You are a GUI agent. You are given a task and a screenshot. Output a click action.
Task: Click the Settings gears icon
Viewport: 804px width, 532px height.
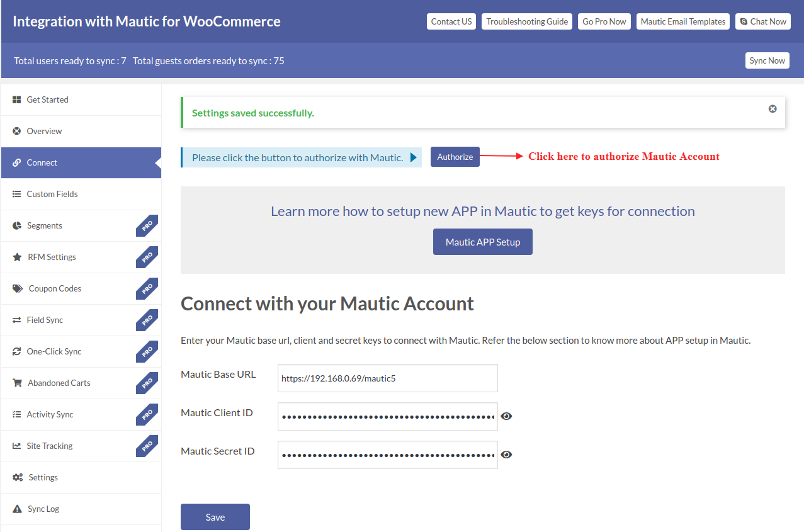click(x=18, y=477)
